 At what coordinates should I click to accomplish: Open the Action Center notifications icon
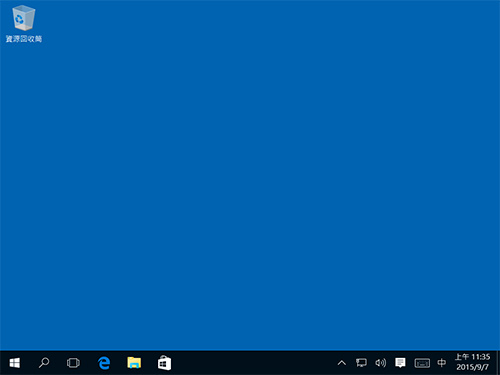pos(400,363)
